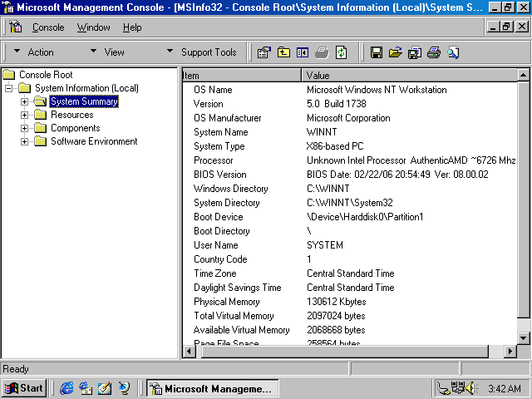This screenshot has width=532, height=399.
Task: Click the System Directory item
Action: pyautogui.click(x=227, y=203)
